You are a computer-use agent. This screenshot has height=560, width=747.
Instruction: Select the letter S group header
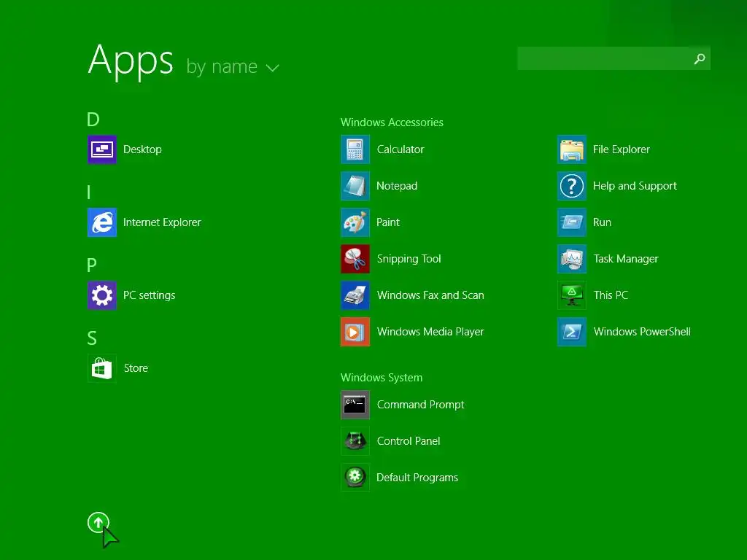(x=92, y=338)
